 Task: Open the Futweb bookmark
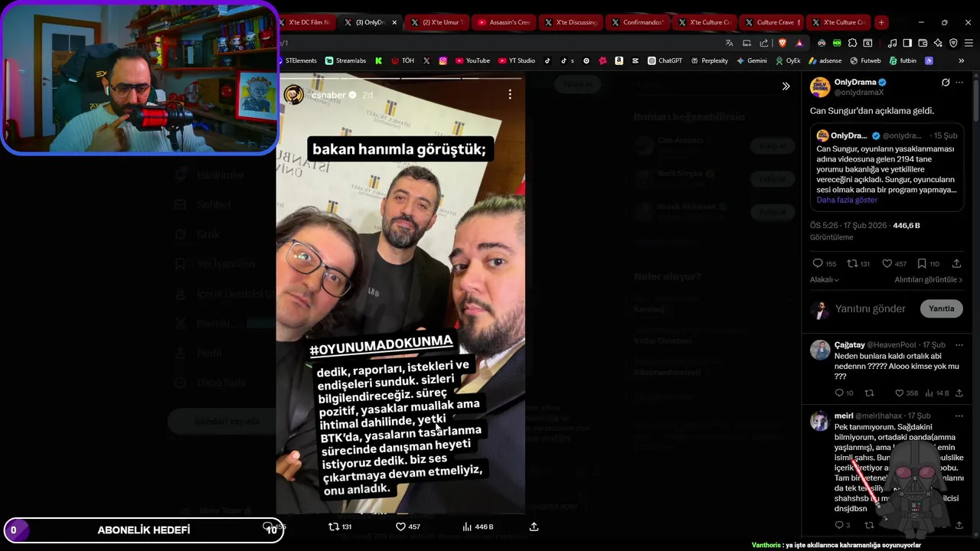(x=865, y=60)
